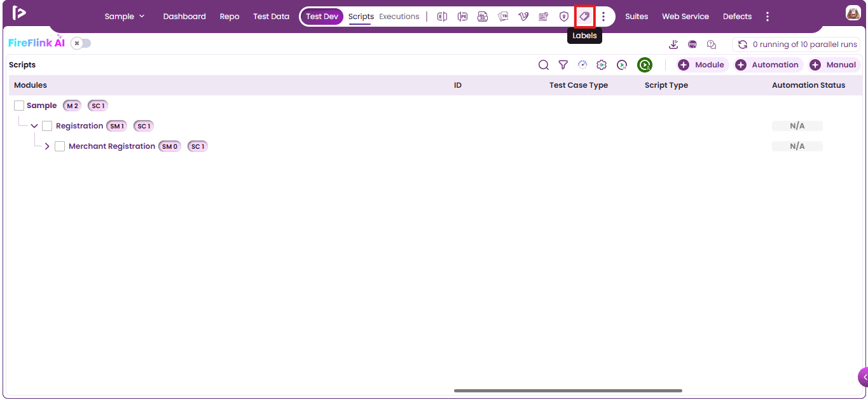The height and width of the screenshot is (400, 868).
Task: Open the shield location icon
Action: point(564,17)
